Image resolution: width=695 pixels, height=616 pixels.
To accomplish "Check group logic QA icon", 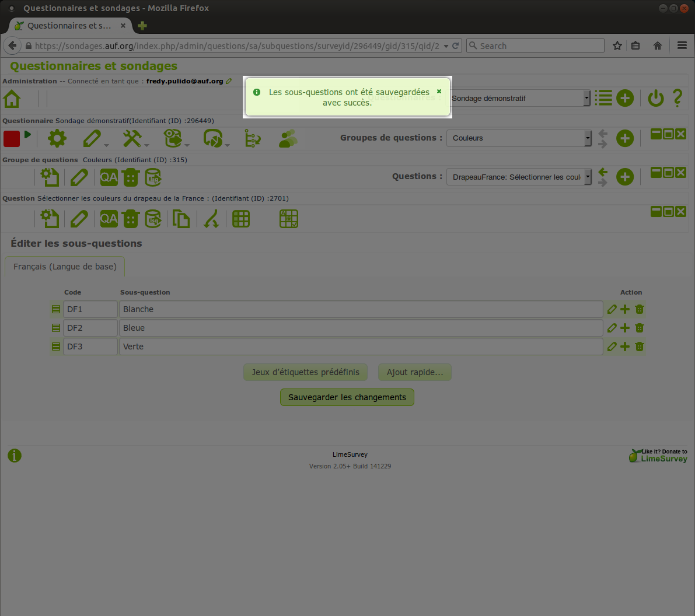I will click(x=109, y=177).
